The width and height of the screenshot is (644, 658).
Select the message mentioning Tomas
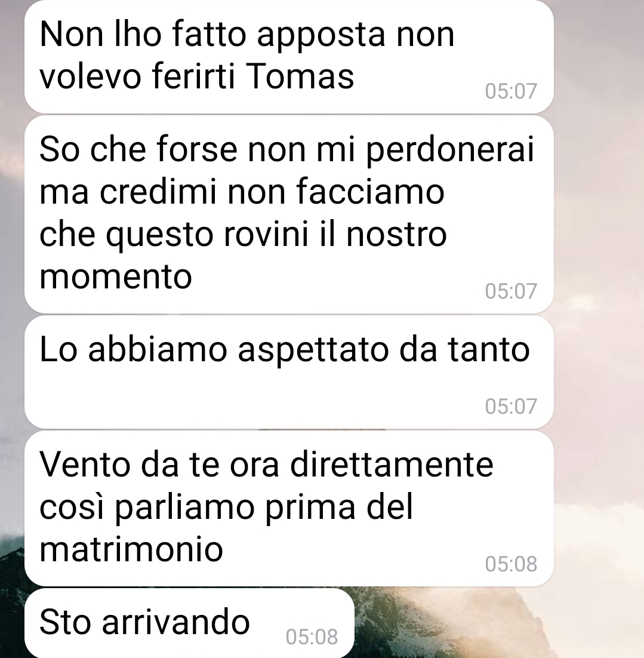289,56
